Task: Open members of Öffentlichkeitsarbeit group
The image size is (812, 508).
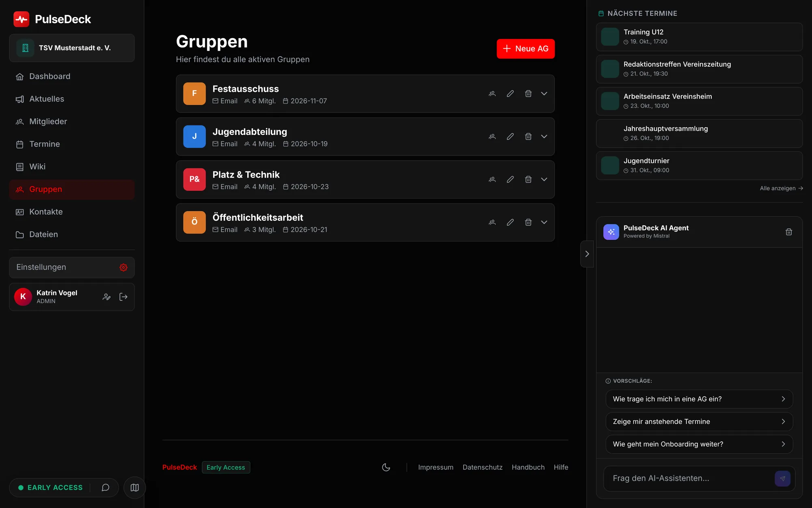Action: point(492,222)
